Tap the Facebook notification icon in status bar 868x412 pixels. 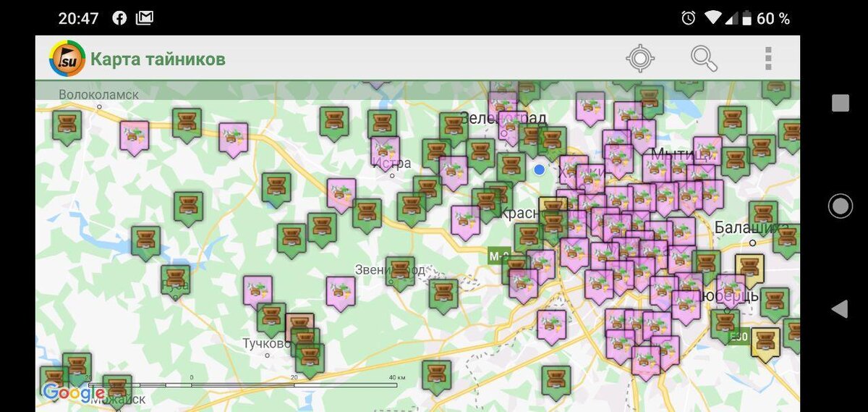coord(120,18)
